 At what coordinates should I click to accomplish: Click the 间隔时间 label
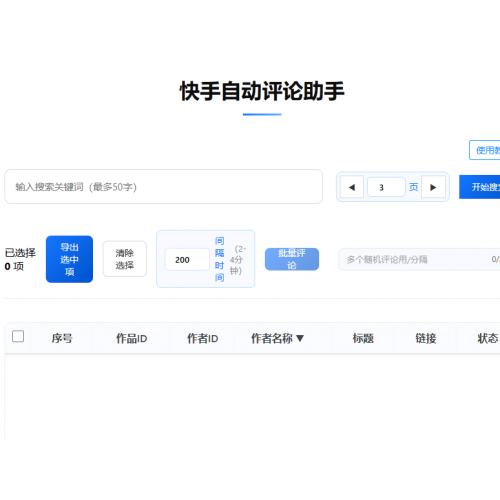219,259
